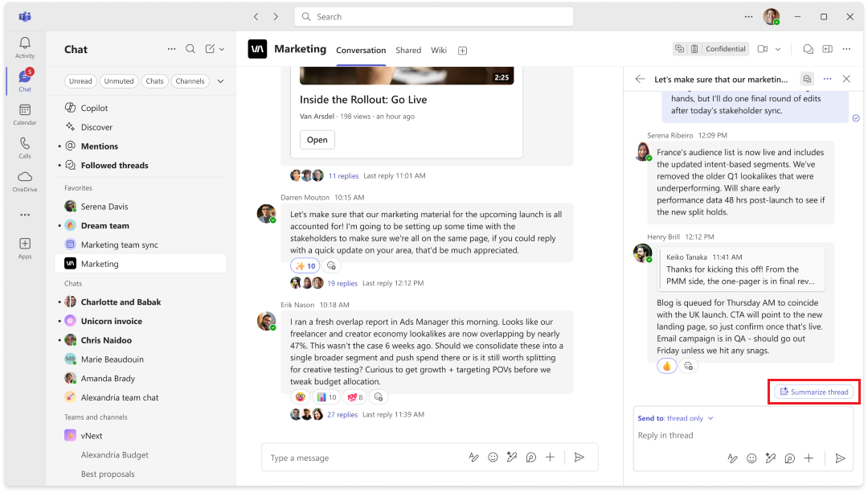Filter the chat list by Channels
Screen dimensions: 868x493
(190, 80)
